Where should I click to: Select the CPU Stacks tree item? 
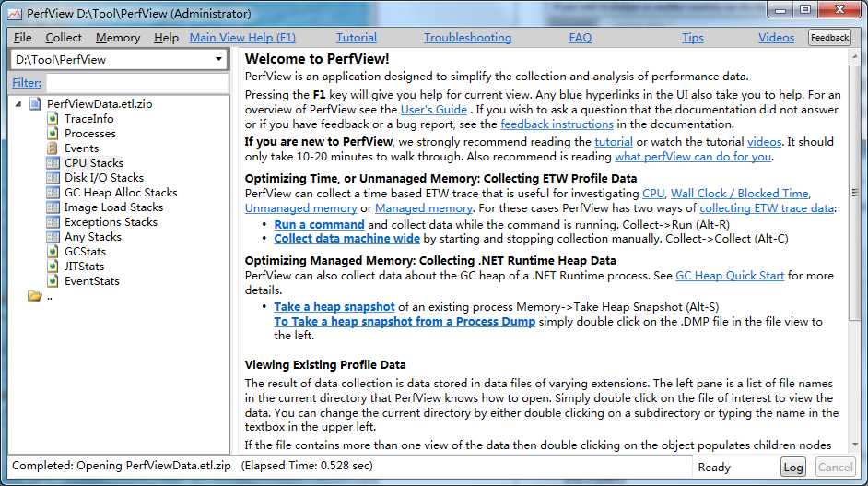click(94, 163)
